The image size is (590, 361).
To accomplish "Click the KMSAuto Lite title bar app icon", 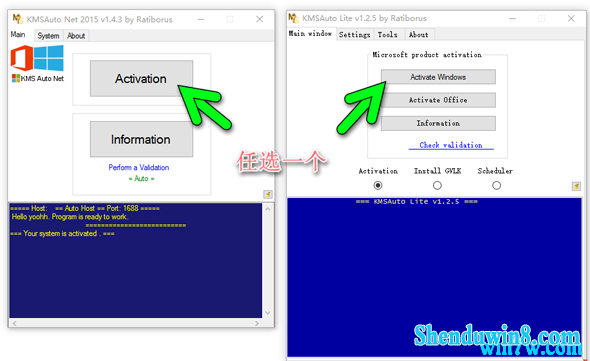I will [x=293, y=18].
